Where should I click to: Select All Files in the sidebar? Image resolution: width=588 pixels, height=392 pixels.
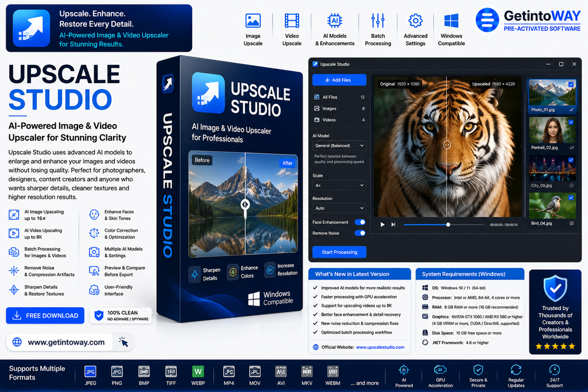click(339, 97)
